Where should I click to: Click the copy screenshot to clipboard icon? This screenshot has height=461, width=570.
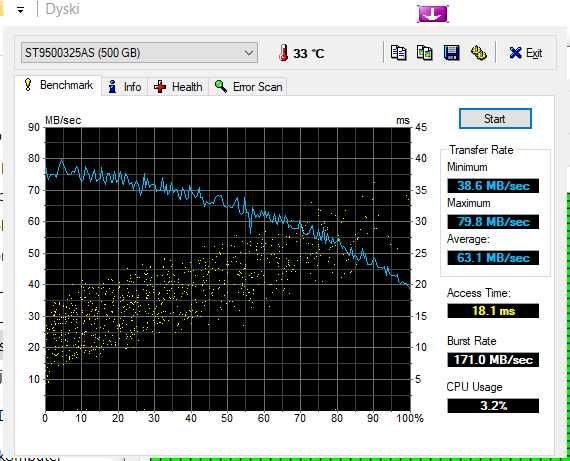click(x=425, y=53)
